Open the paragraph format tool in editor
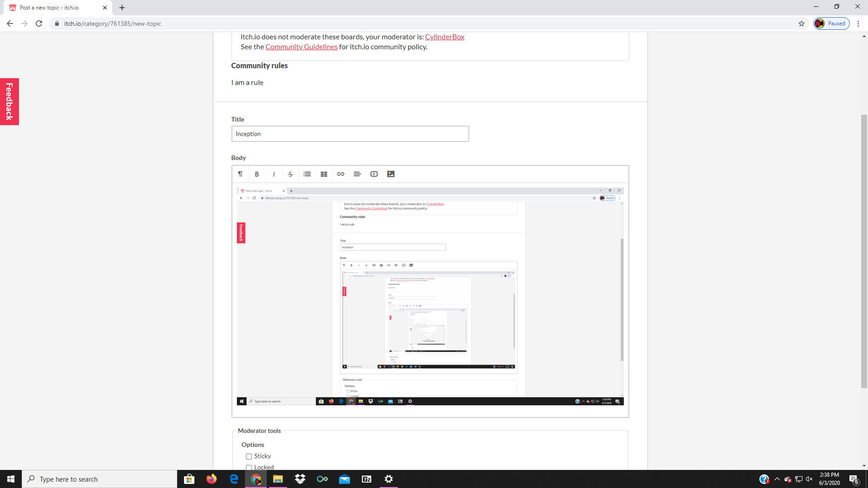 (241, 174)
